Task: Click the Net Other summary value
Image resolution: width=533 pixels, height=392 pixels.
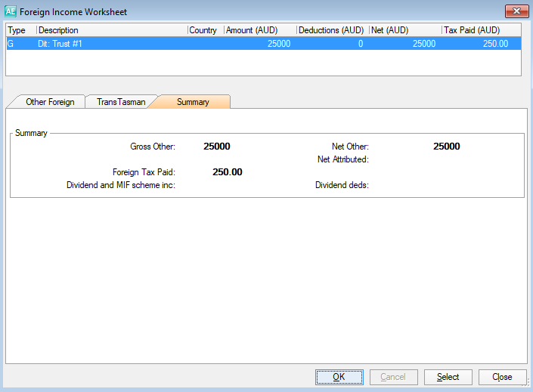Action: click(x=446, y=147)
